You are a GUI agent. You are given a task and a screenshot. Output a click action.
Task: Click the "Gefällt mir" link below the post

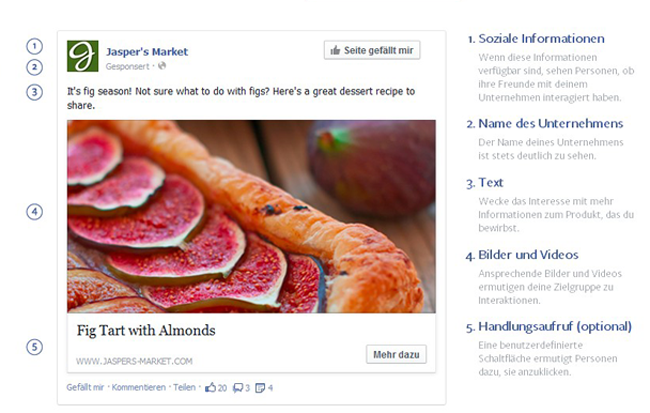point(85,387)
